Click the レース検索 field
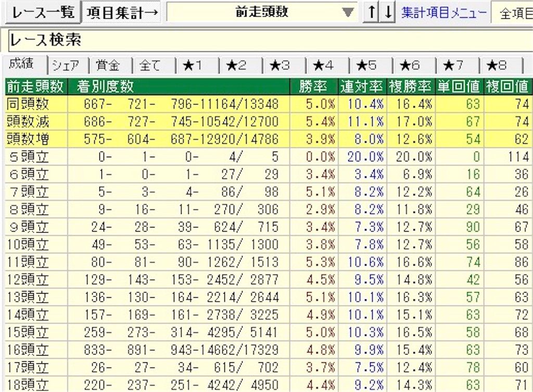Screen dimensions: 533x392 [x=270, y=41]
